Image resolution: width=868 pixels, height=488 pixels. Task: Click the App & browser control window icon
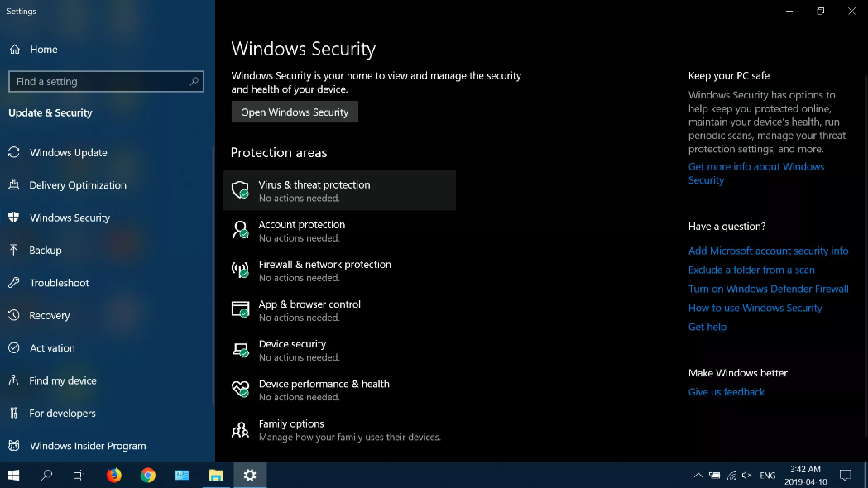(240, 309)
